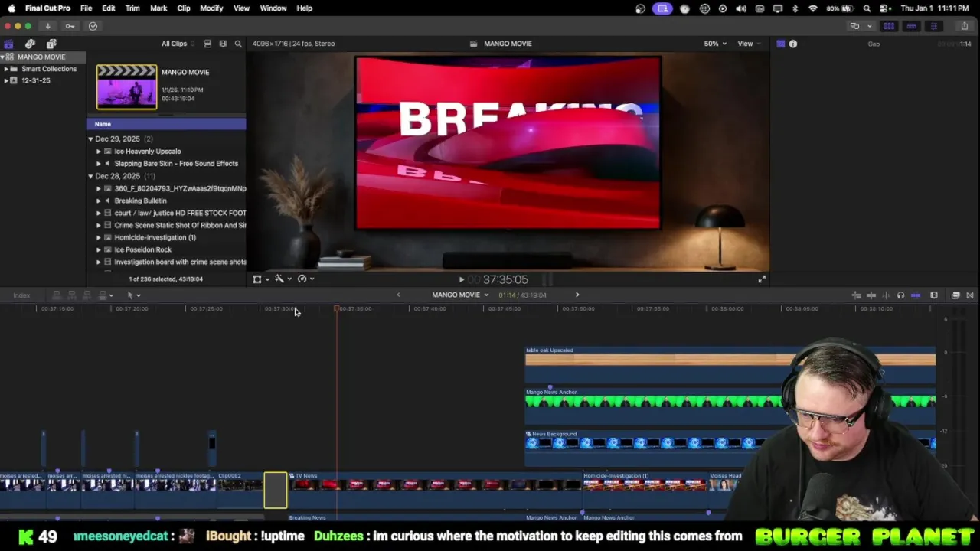This screenshot has height=551, width=980.
Task: Open the viewer View options dropdown
Action: click(x=749, y=44)
